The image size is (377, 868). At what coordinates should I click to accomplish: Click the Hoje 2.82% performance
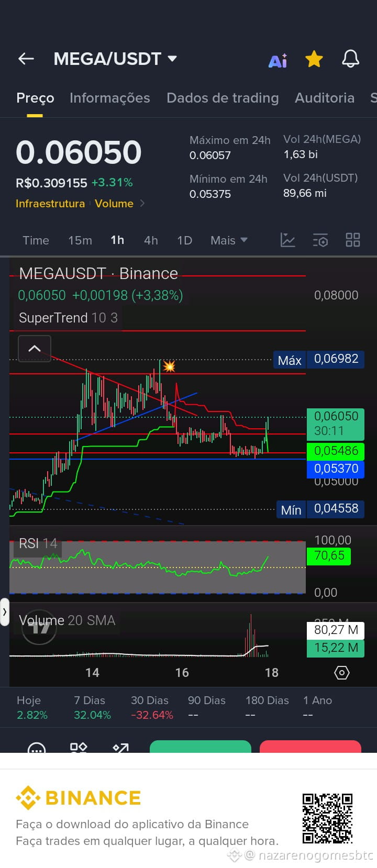tap(32, 707)
